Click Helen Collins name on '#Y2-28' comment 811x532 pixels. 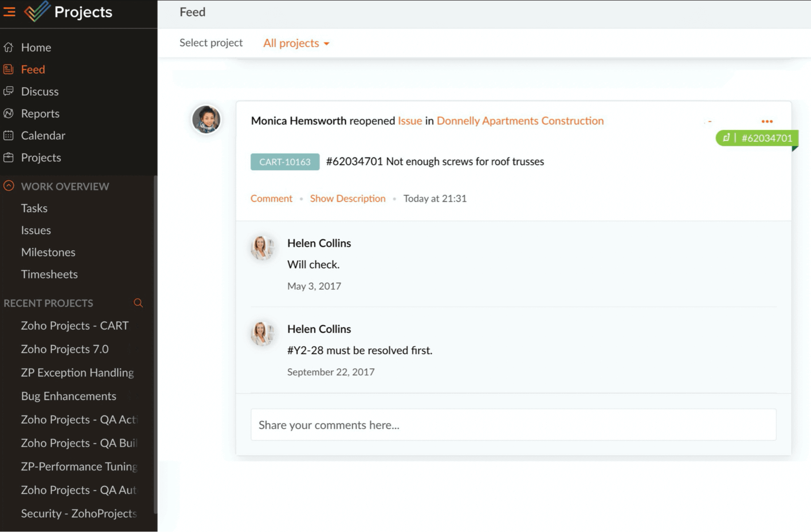tap(319, 329)
